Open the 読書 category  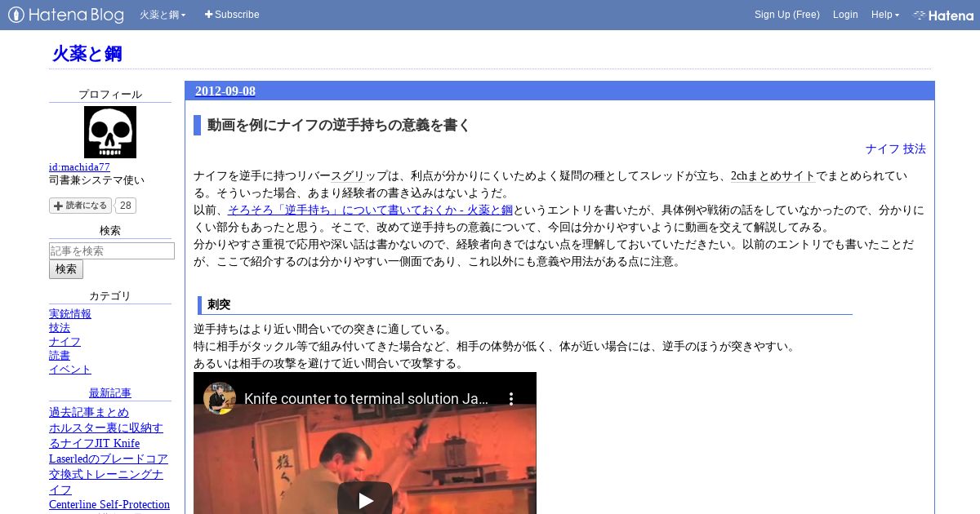[60, 356]
